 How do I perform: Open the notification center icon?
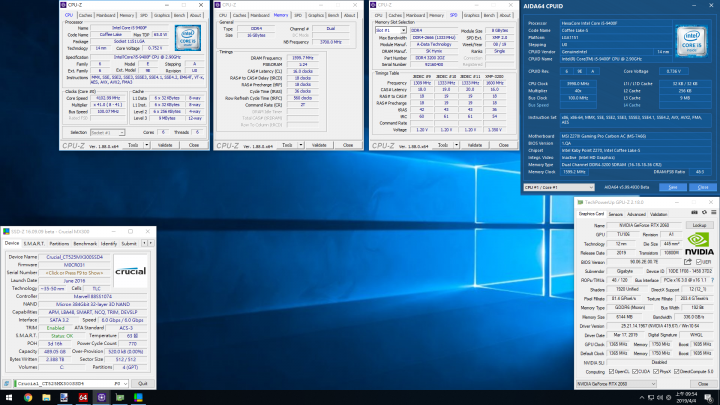tap(709, 398)
